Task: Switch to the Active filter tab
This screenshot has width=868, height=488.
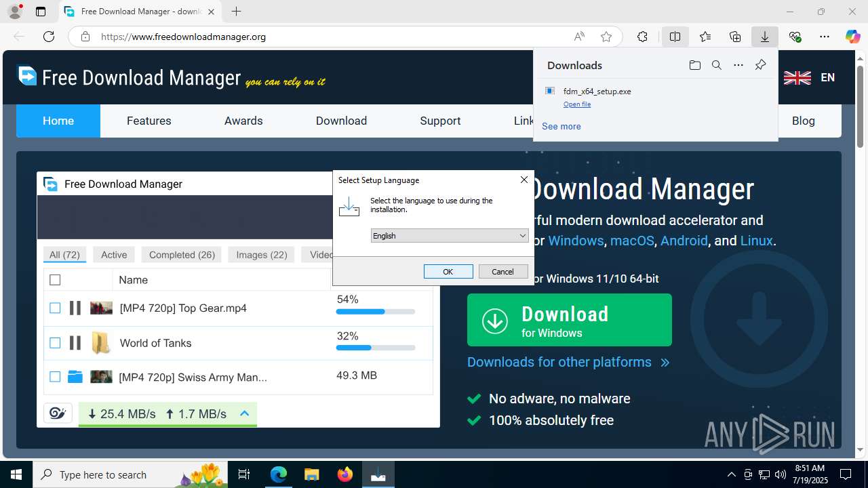Action: 114,255
